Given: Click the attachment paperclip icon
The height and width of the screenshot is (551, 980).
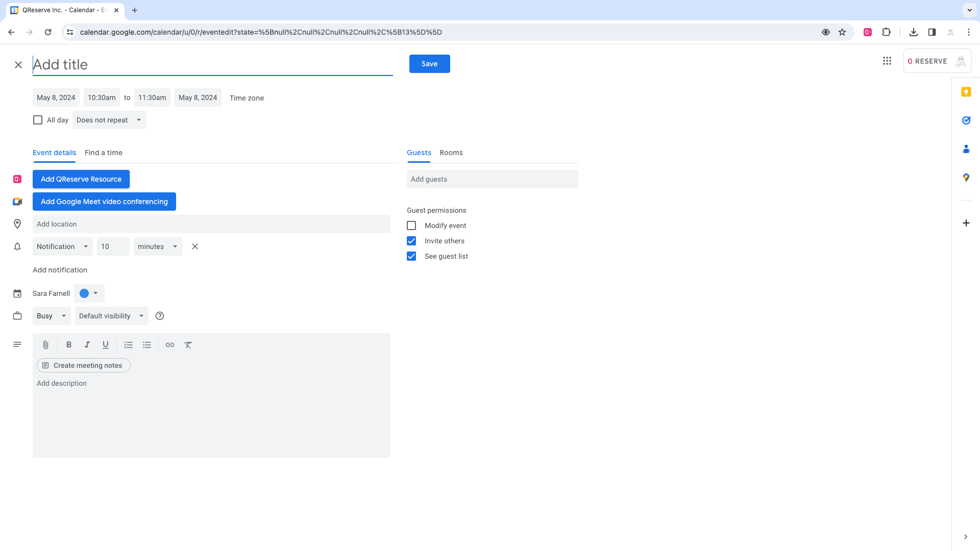Looking at the screenshot, I should 45,345.
